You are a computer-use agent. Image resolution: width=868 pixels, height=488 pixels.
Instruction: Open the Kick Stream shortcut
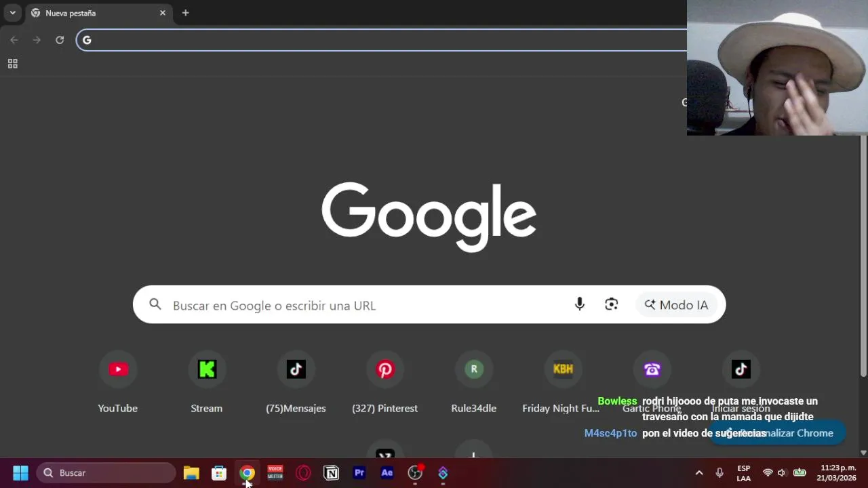(x=207, y=383)
